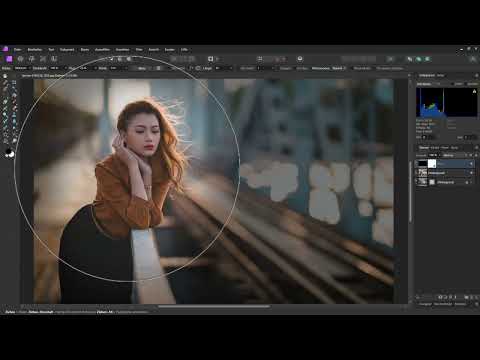Click the grid snapping icon in toolbar
This screenshot has height=360, width=480.
tap(260, 59)
